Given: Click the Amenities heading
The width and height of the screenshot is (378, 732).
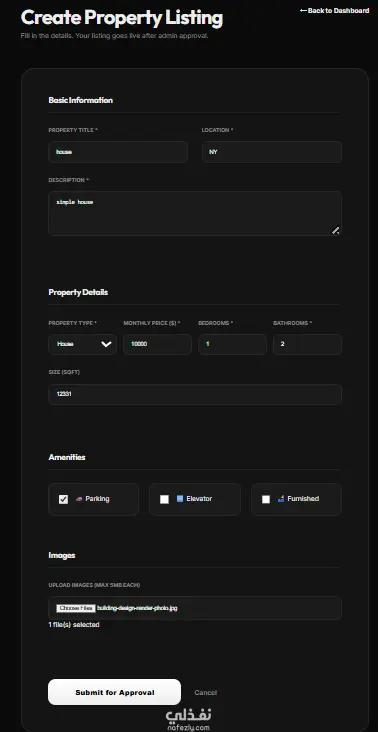Looking at the screenshot, I should (x=67, y=458).
